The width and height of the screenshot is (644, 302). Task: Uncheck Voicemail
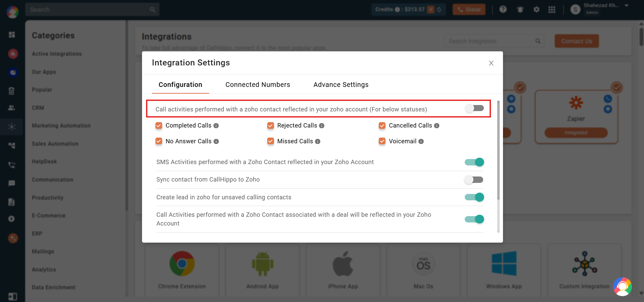(382, 141)
